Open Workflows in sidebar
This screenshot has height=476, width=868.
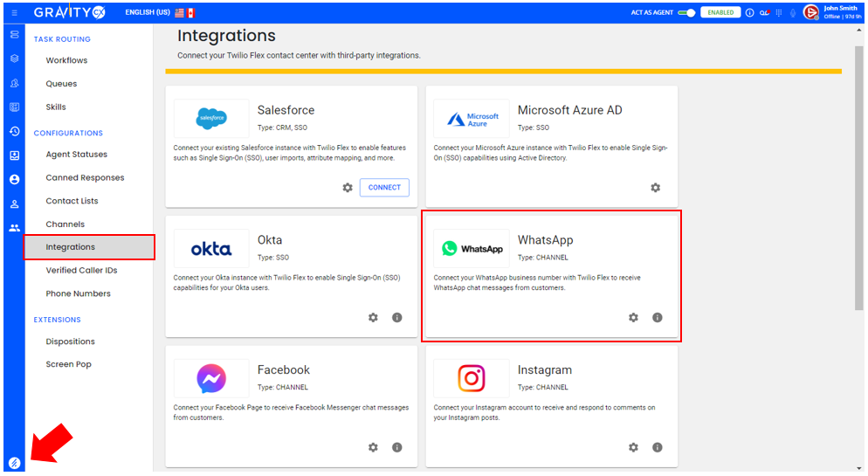coord(66,60)
